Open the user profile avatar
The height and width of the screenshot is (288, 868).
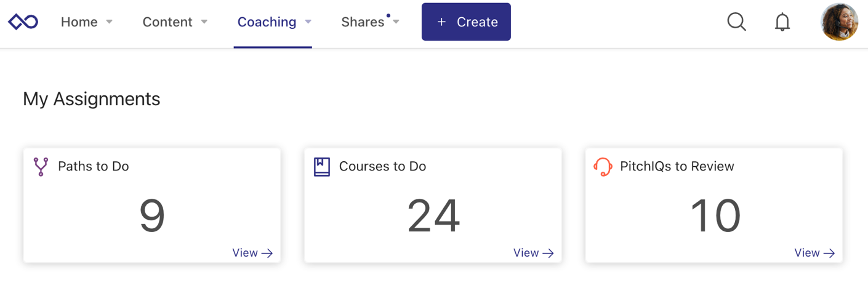click(839, 22)
